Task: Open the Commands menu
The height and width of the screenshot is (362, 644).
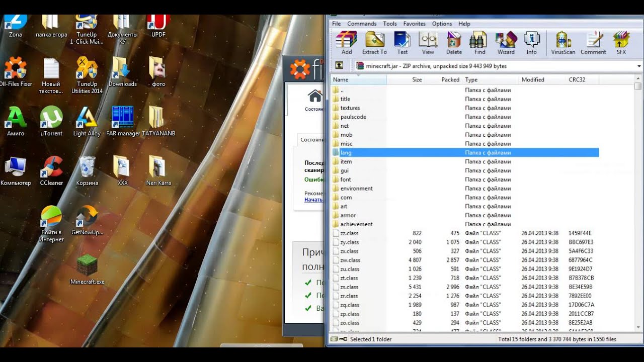Action: (x=362, y=24)
